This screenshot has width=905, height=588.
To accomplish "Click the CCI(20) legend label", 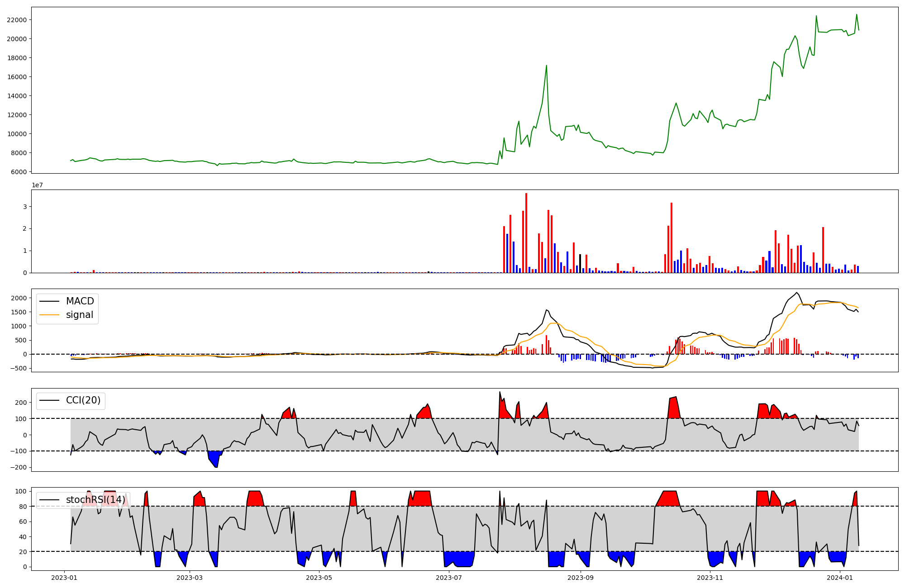I will (83, 400).
